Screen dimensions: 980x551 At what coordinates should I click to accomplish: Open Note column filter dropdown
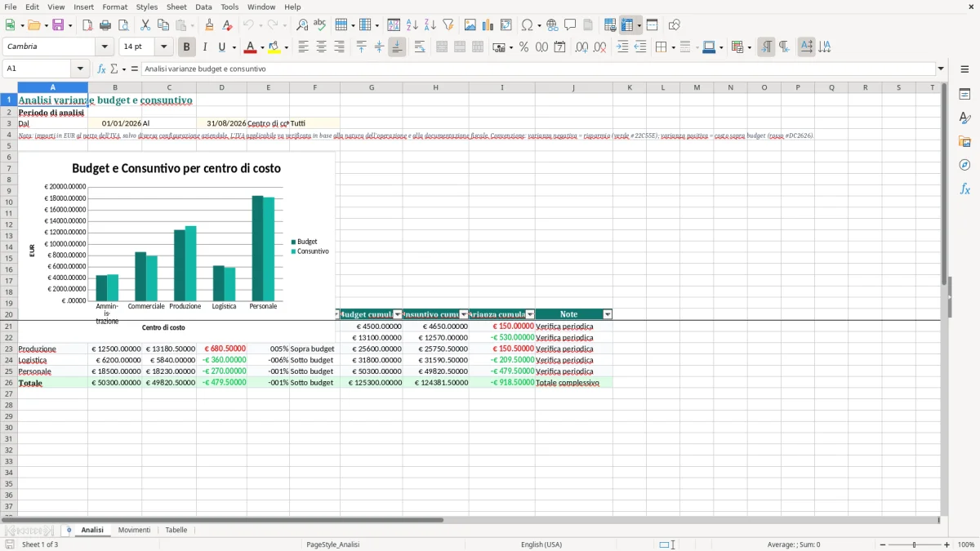pyautogui.click(x=608, y=314)
